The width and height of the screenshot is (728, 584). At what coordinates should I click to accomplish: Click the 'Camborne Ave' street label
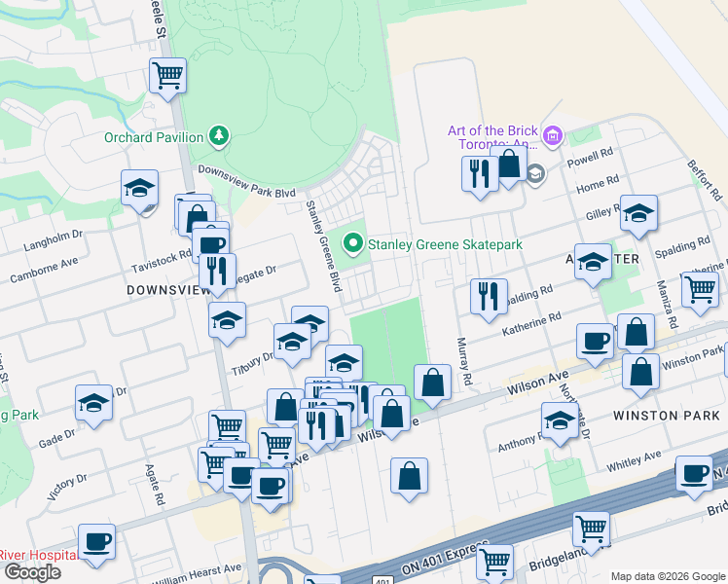(x=44, y=270)
